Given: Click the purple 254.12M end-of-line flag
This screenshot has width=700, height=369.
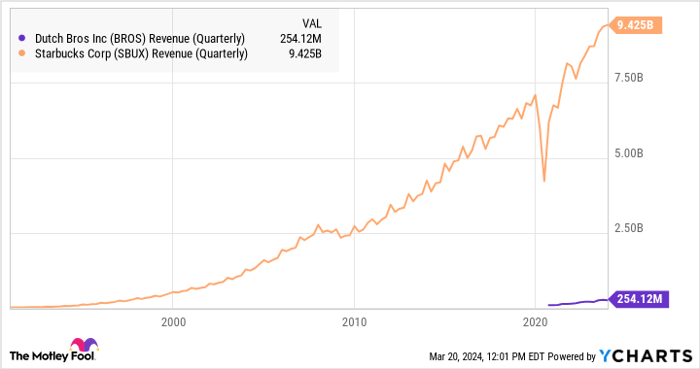Looking at the screenshot, I should (x=638, y=299).
